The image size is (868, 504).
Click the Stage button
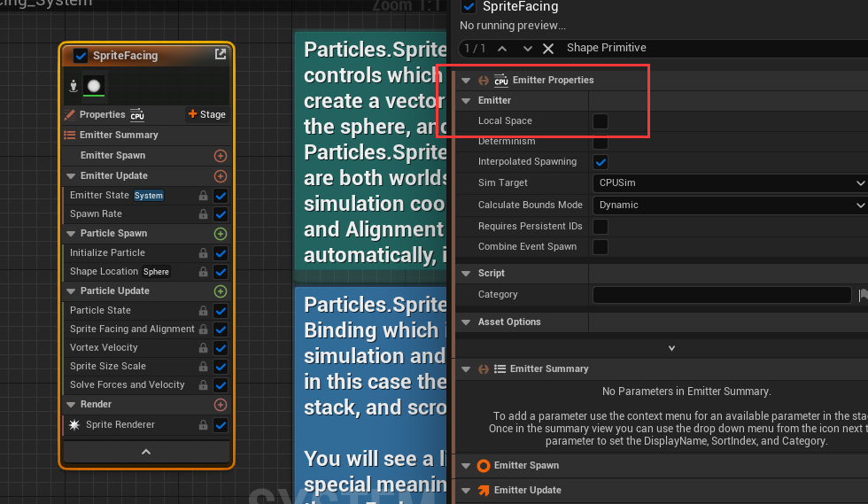tap(206, 114)
